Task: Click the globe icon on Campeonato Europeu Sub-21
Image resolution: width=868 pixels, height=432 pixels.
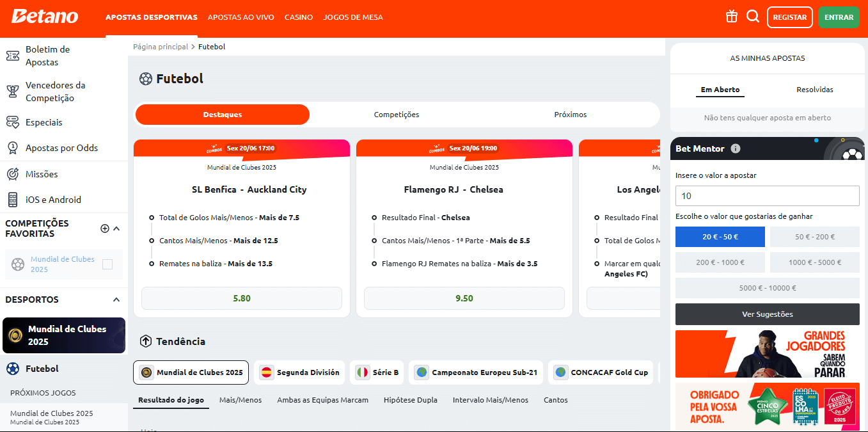Action: (421, 372)
